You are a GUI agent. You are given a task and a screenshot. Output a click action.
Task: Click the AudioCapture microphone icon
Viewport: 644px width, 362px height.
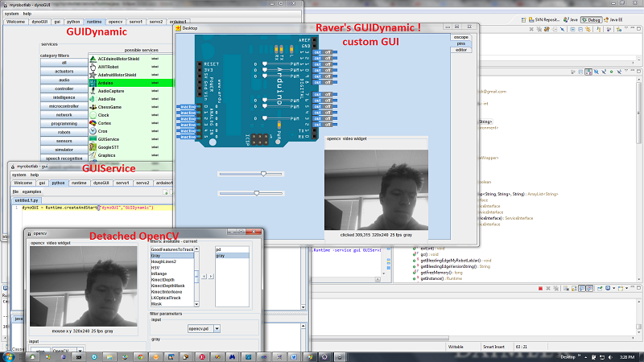(93, 91)
